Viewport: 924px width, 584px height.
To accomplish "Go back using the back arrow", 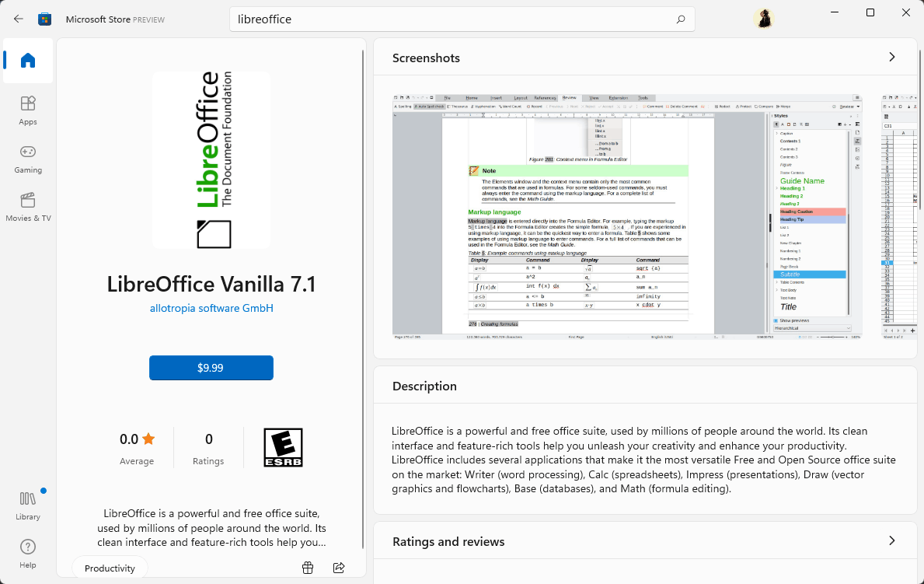I will tap(17, 19).
